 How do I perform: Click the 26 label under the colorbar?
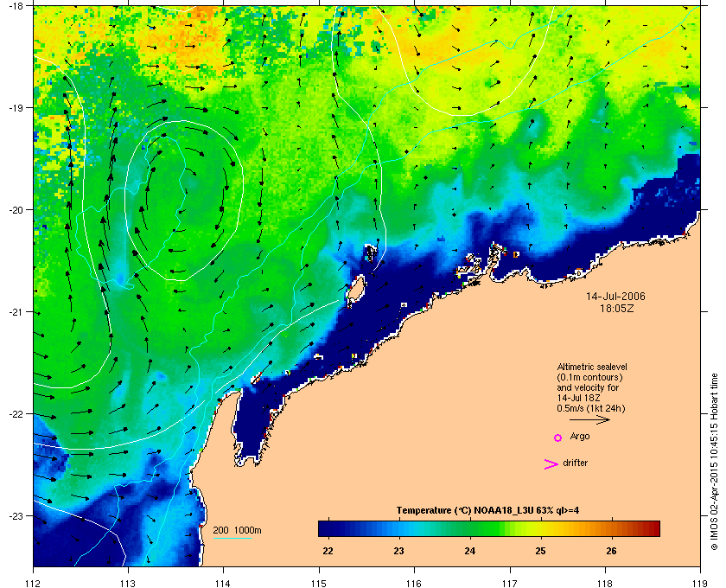(x=612, y=551)
